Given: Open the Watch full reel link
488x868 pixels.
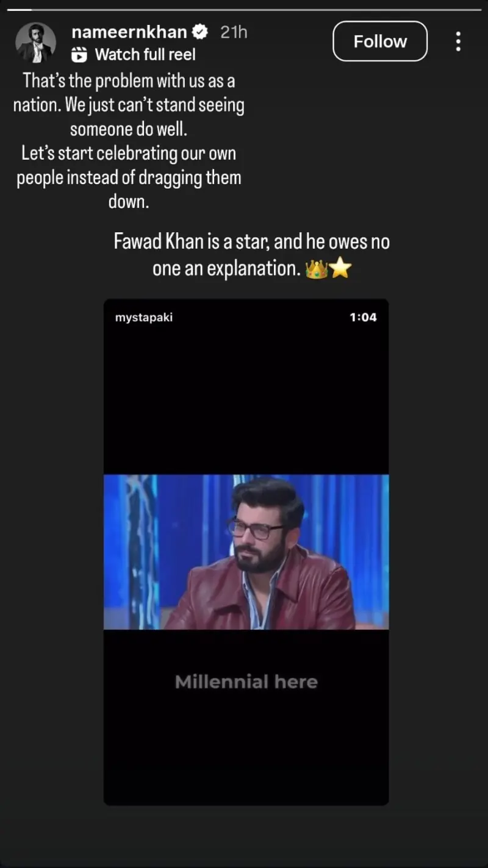Looking at the screenshot, I should point(145,55).
